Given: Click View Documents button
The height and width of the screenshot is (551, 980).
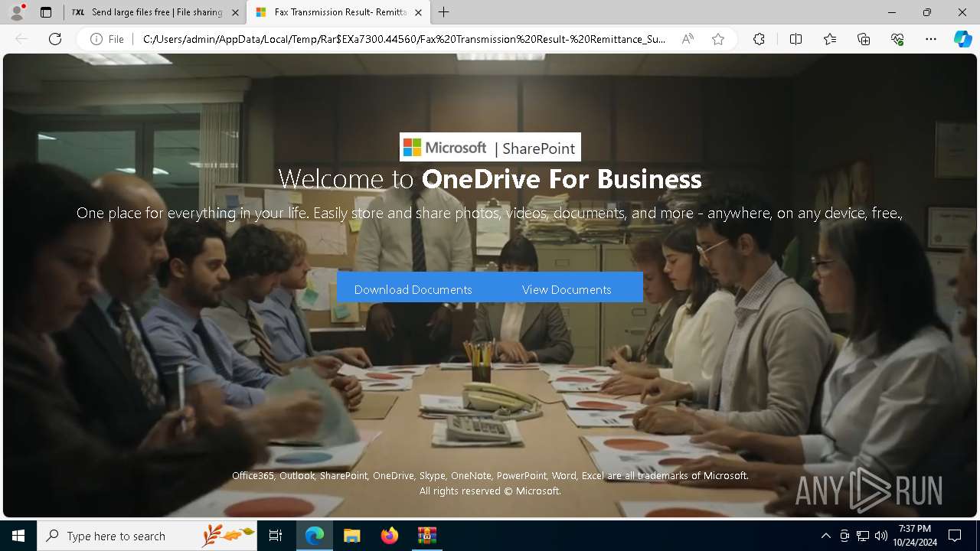Looking at the screenshot, I should (x=567, y=289).
